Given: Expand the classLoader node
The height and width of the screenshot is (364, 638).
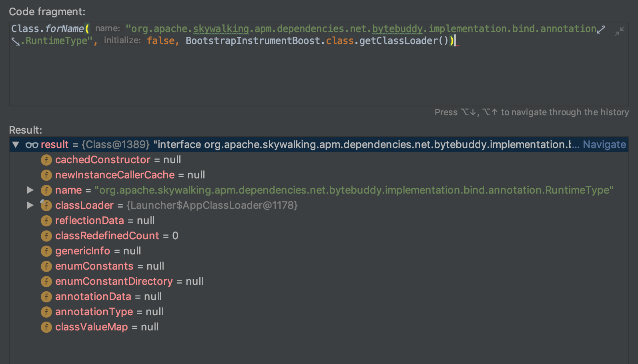Looking at the screenshot, I should point(30,205).
